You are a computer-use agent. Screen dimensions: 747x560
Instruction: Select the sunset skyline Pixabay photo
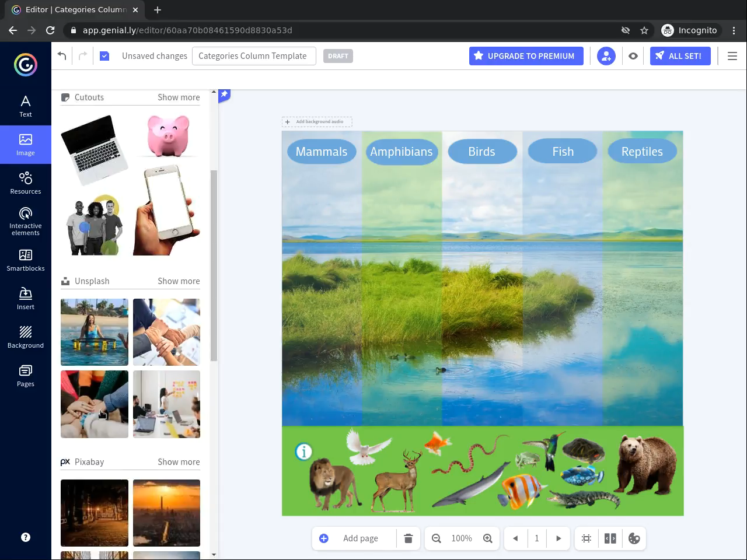166,513
